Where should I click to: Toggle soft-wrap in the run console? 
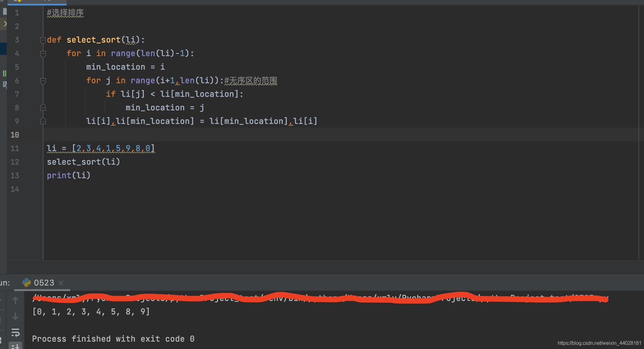point(15,333)
